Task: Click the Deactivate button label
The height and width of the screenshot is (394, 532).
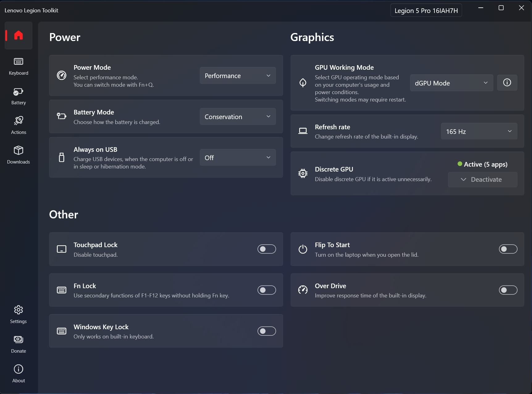Action: (x=486, y=179)
